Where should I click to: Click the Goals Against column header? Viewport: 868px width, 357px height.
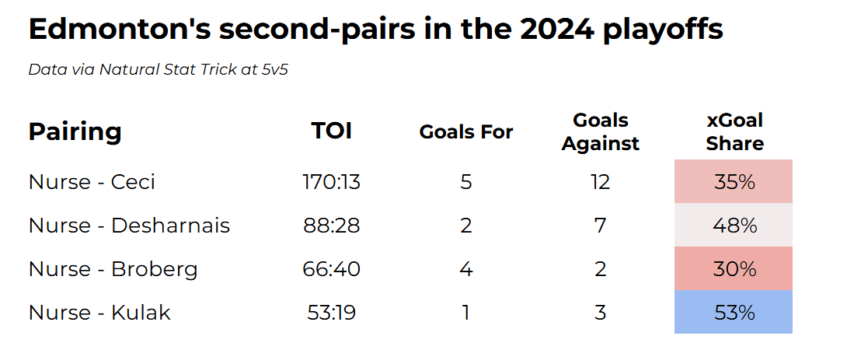point(600,132)
